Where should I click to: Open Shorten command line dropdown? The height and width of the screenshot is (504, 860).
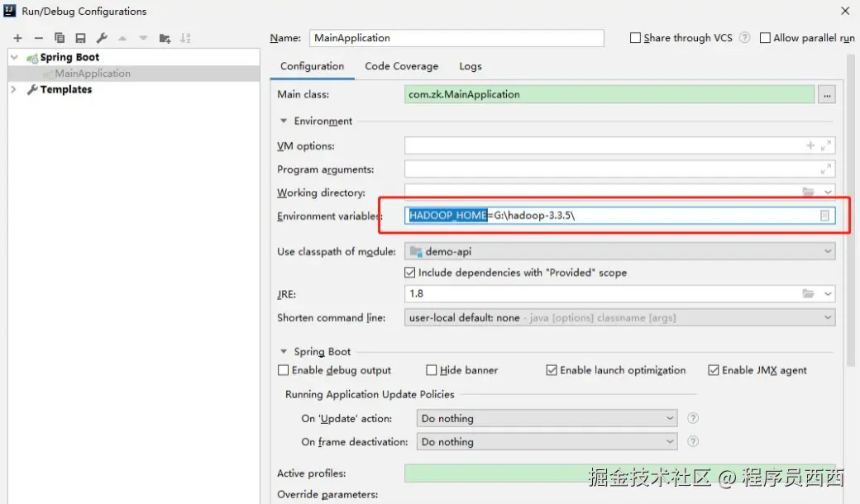619,318
